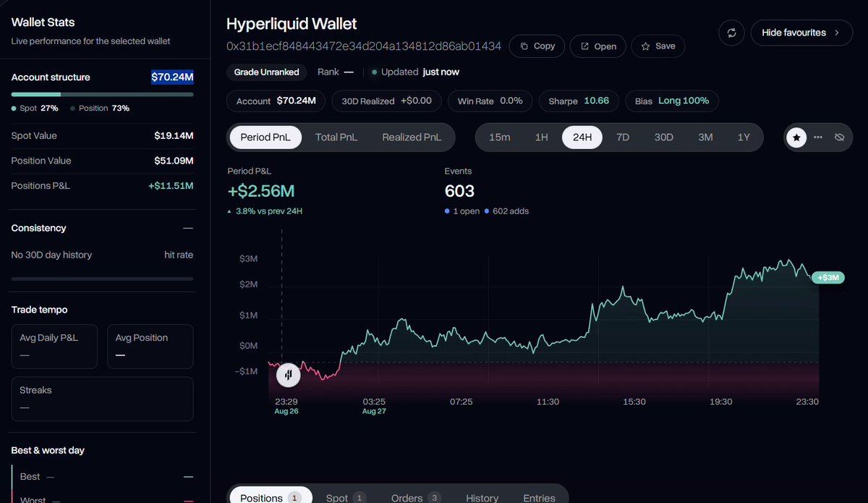868x503 pixels.
Task: Select the 24H timeframe
Action: pyautogui.click(x=582, y=137)
